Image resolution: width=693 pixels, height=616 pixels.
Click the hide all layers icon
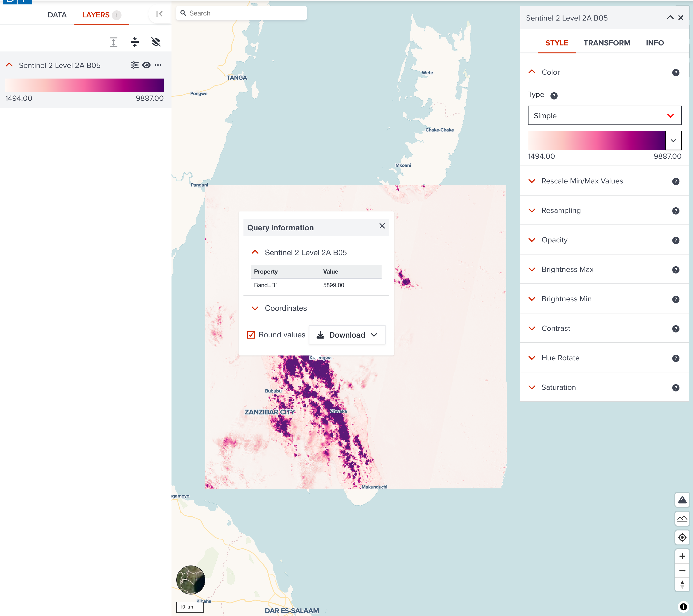[156, 42]
